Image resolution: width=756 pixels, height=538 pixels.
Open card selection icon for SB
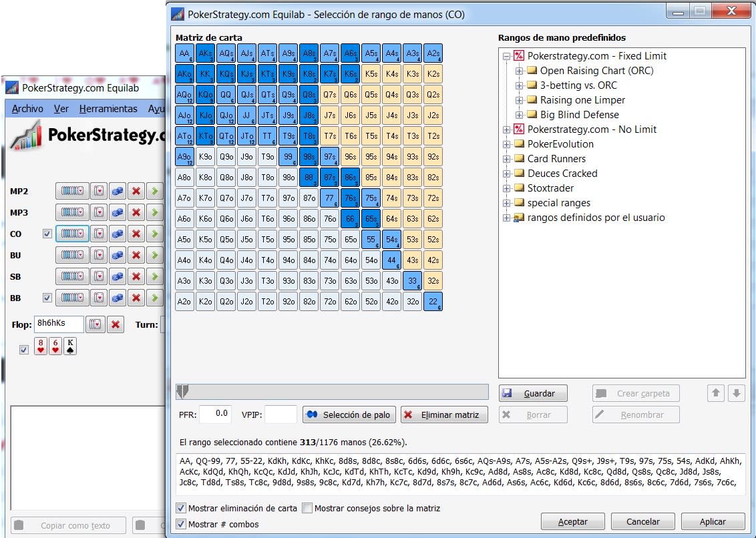99,276
